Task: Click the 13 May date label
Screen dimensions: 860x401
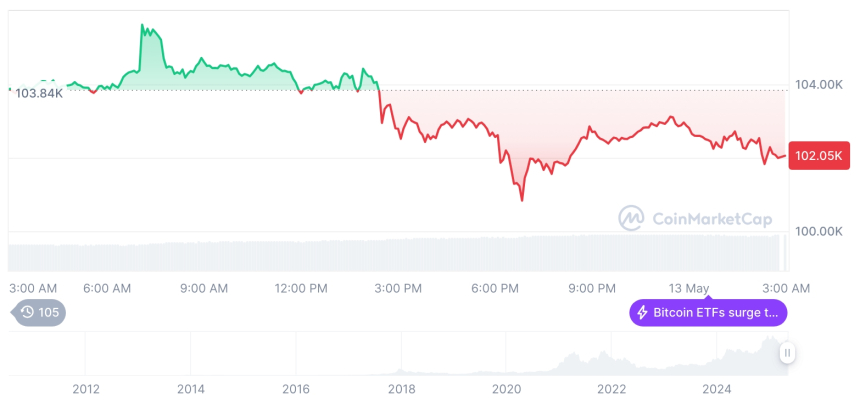Action: point(691,288)
